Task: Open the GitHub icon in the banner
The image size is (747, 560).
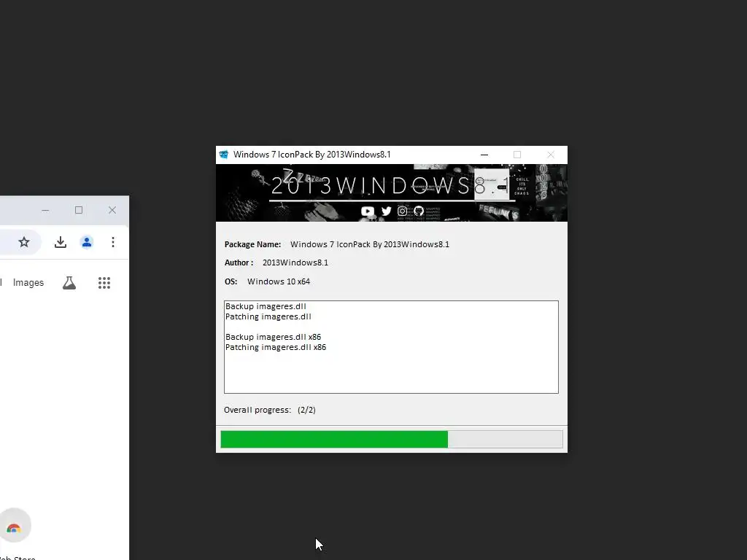Action: pyautogui.click(x=419, y=211)
